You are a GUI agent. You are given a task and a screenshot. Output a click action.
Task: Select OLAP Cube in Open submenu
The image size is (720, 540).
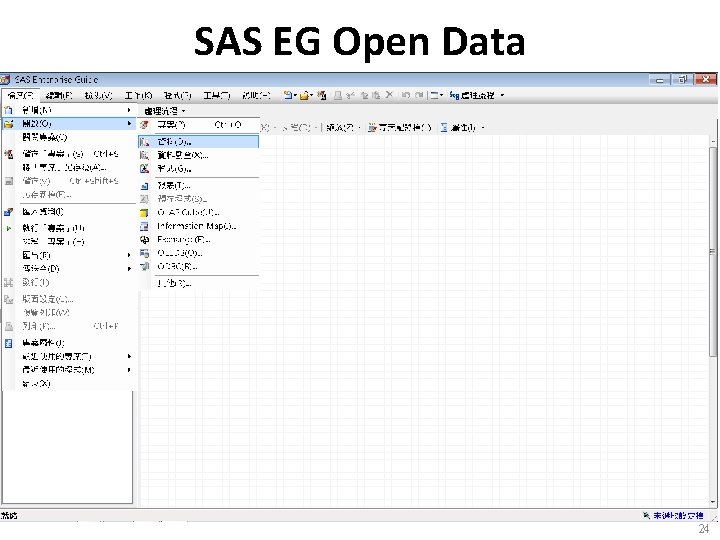pyautogui.click(x=198, y=212)
